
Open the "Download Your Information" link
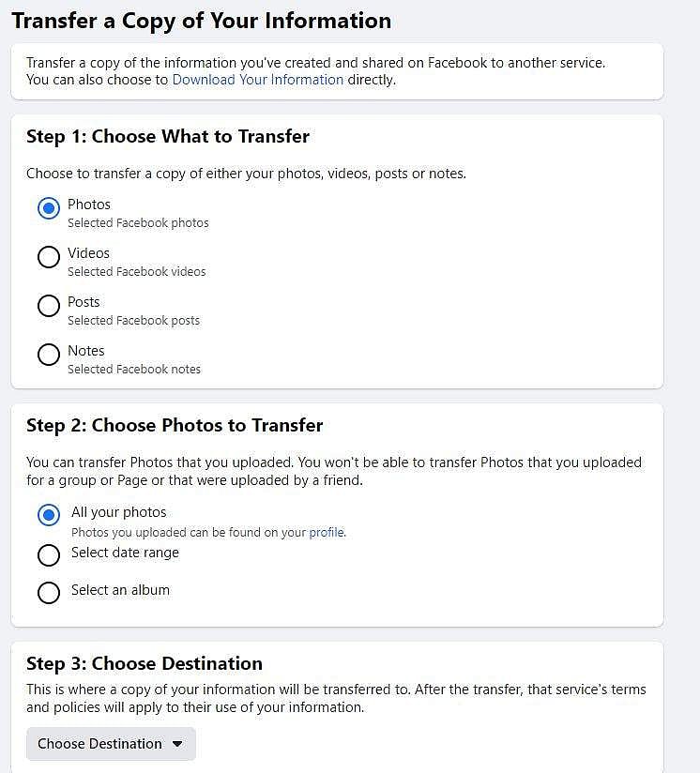coord(258,80)
